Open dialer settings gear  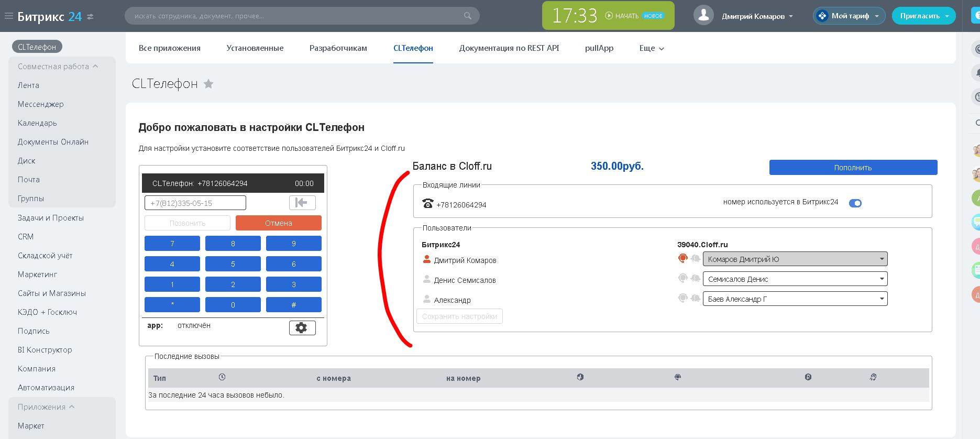click(x=302, y=327)
